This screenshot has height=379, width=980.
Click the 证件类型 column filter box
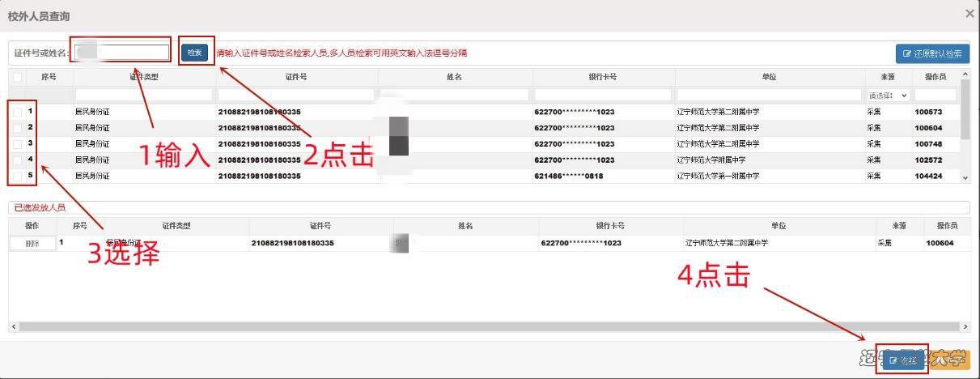coord(144,96)
